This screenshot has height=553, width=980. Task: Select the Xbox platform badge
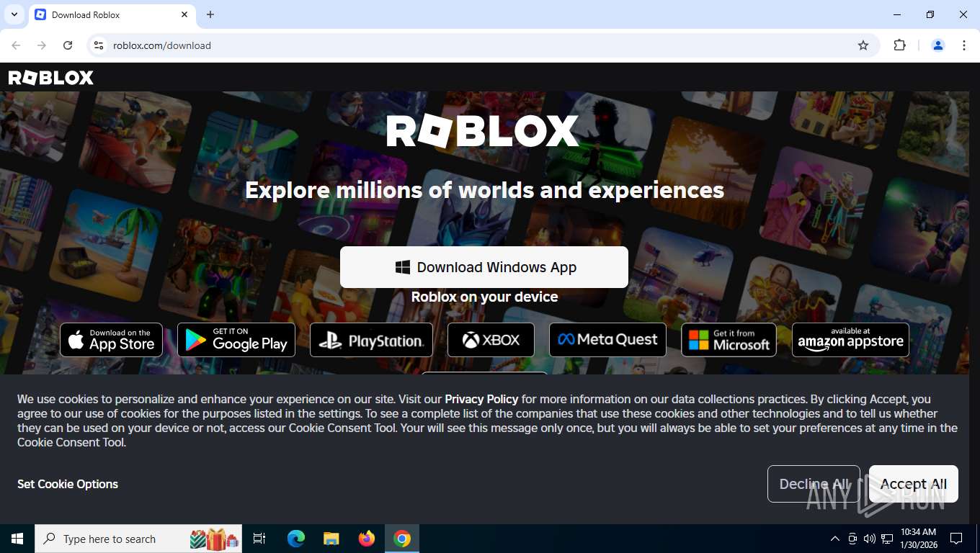point(491,340)
